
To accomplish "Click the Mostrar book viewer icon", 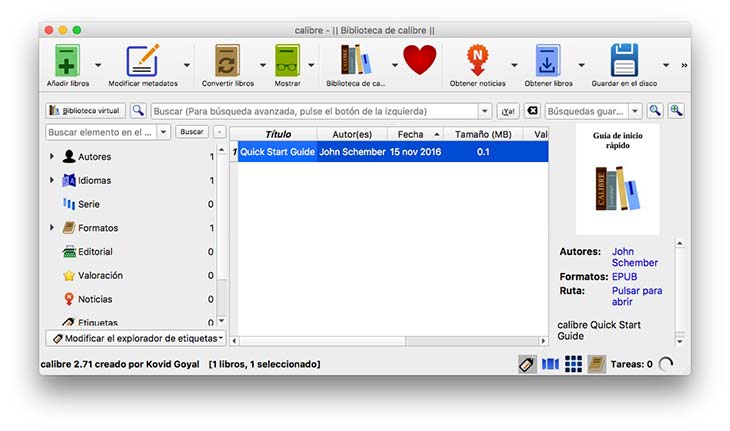I will pos(287,60).
